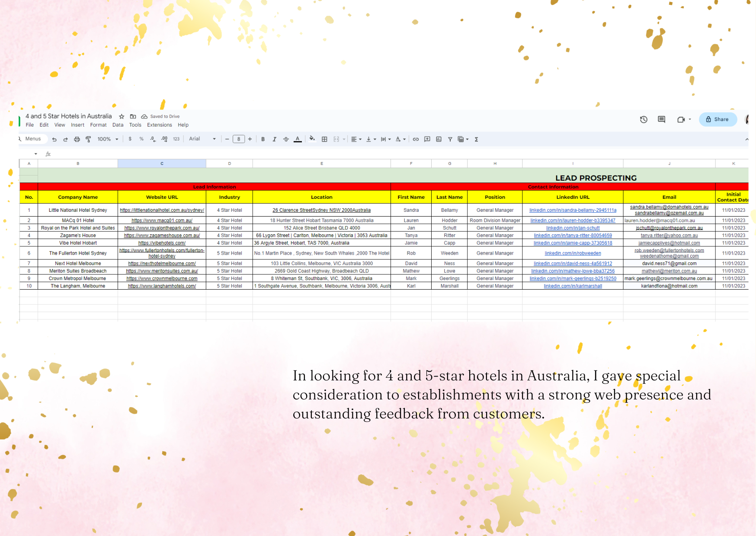Viewport: 756px width, 536px height.
Task: Toggle italic formatting
Action: point(274,139)
